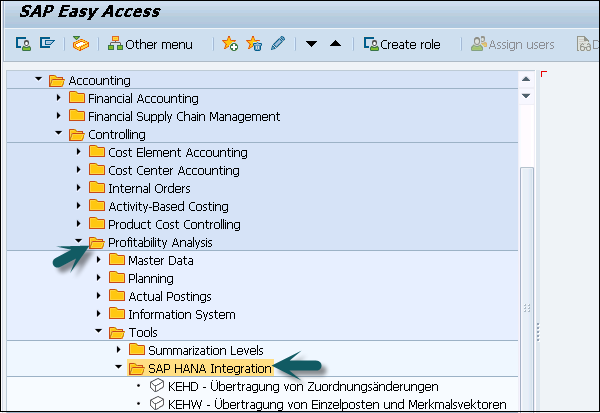The image size is (600, 413).
Task: Click the Delete Favorites star icon
Action: coord(254,44)
